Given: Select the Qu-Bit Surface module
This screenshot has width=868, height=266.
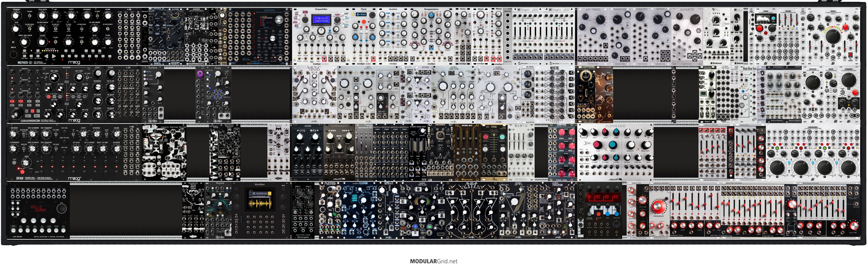Looking at the screenshot, I should point(153,94).
